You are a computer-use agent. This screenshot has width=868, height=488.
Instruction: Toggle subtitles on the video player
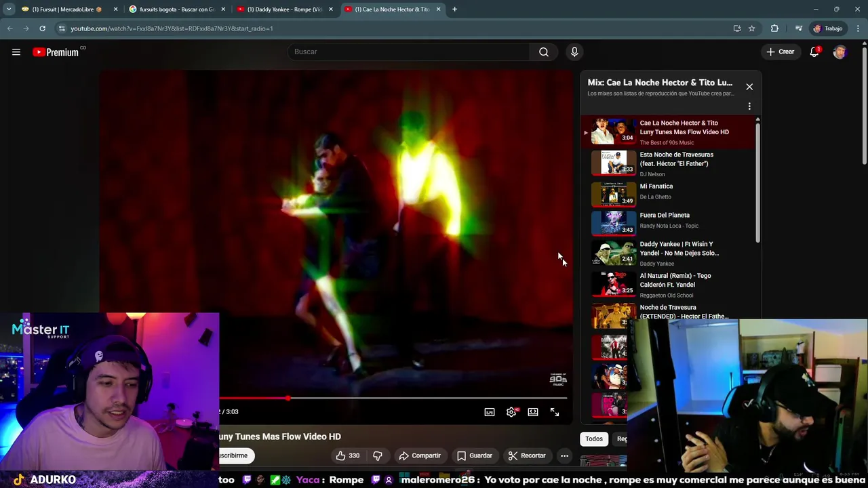[x=490, y=411]
